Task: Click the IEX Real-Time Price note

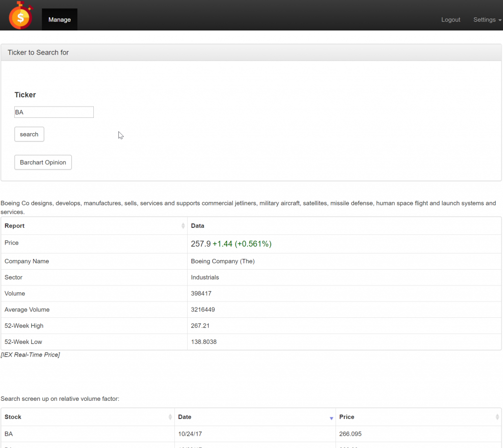Action: pyautogui.click(x=30, y=355)
